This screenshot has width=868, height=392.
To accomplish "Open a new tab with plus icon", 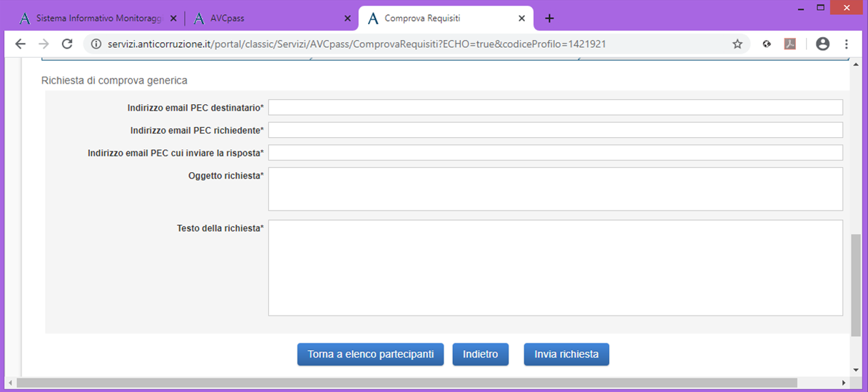I will [x=549, y=19].
